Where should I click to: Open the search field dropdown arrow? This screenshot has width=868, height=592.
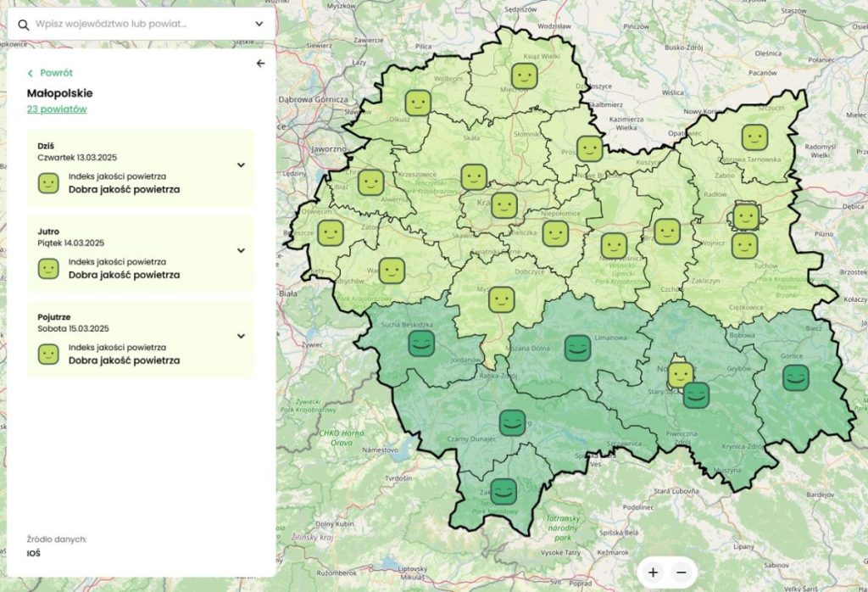click(259, 25)
